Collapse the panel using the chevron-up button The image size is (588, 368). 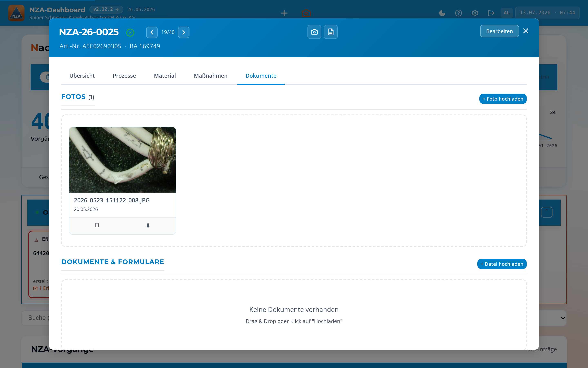pos(547,212)
